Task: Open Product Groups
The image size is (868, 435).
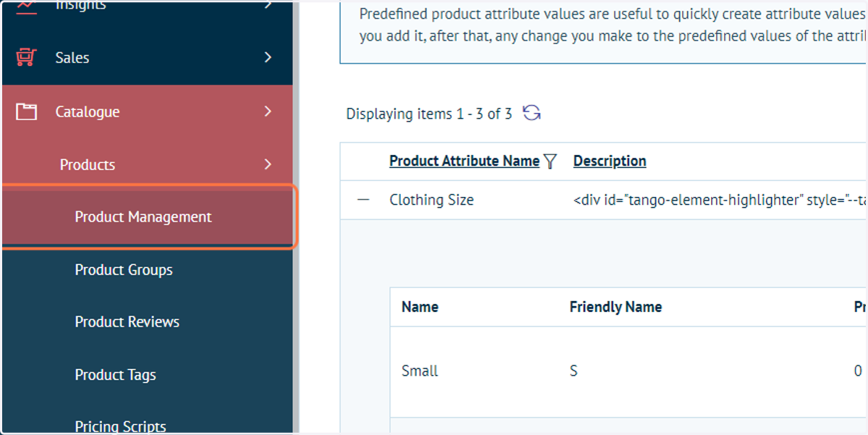Action: [x=124, y=270]
